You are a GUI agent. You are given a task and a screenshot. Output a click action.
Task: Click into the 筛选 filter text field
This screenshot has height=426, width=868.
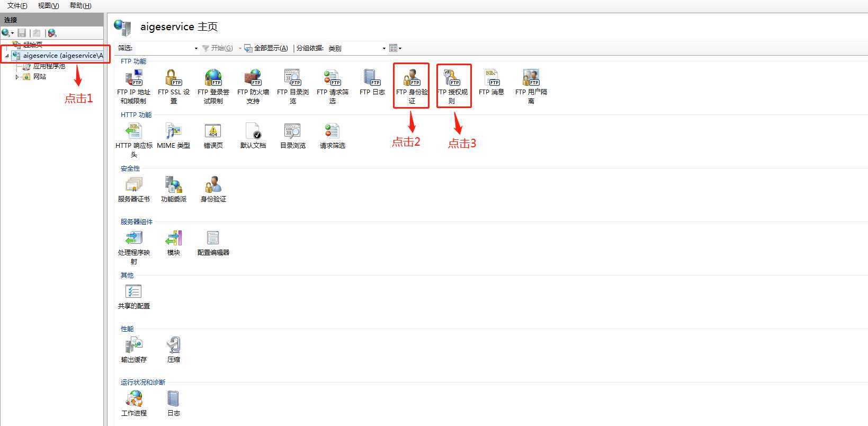point(163,48)
